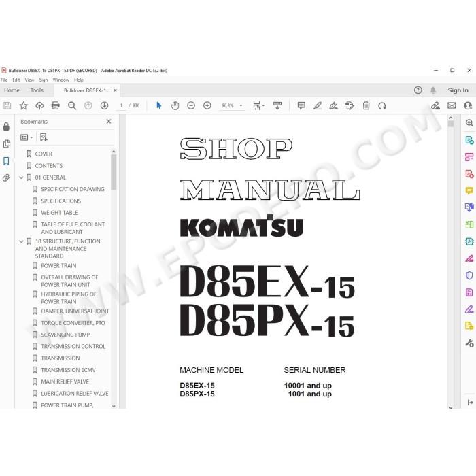Open the notifications bell

click(x=433, y=90)
